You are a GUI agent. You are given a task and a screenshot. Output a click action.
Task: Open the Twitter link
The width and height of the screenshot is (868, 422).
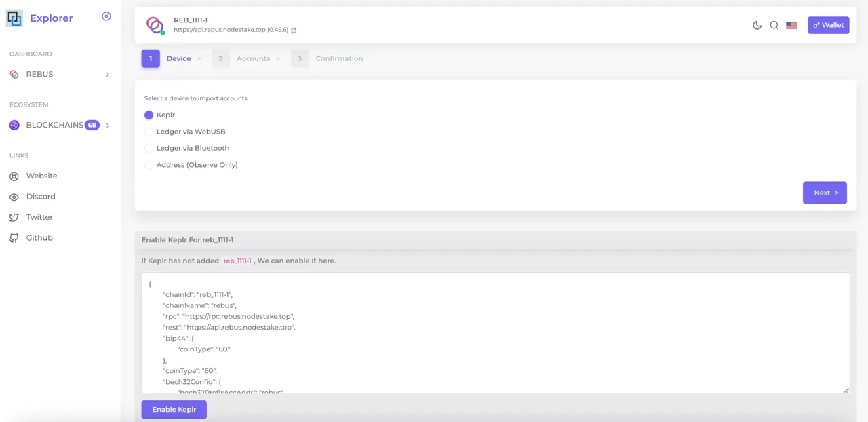(39, 217)
